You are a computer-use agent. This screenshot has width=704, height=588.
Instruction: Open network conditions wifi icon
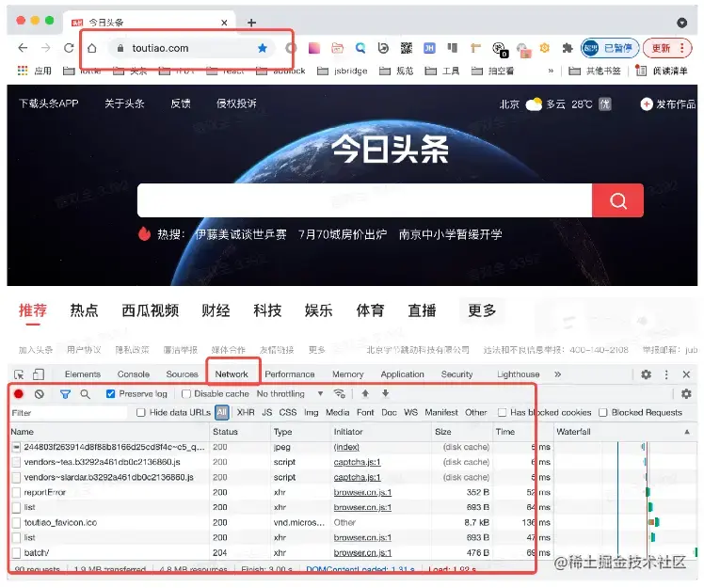(340, 394)
